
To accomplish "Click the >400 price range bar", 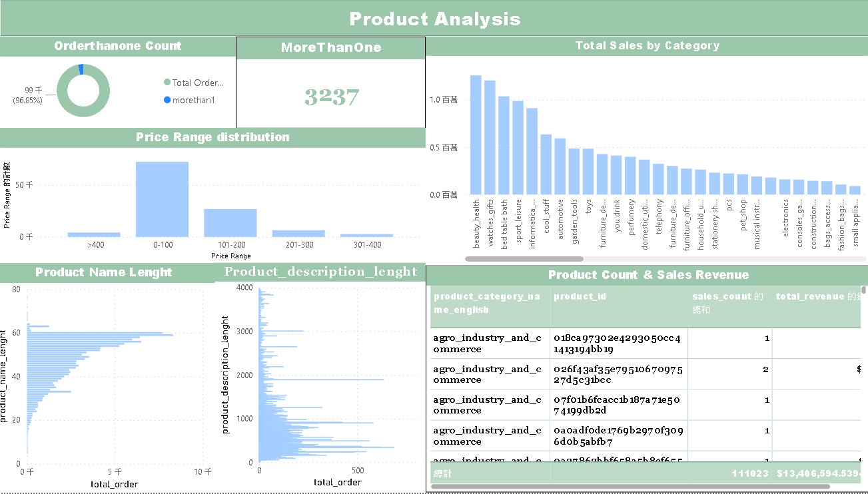I will [x=94, y=233].
